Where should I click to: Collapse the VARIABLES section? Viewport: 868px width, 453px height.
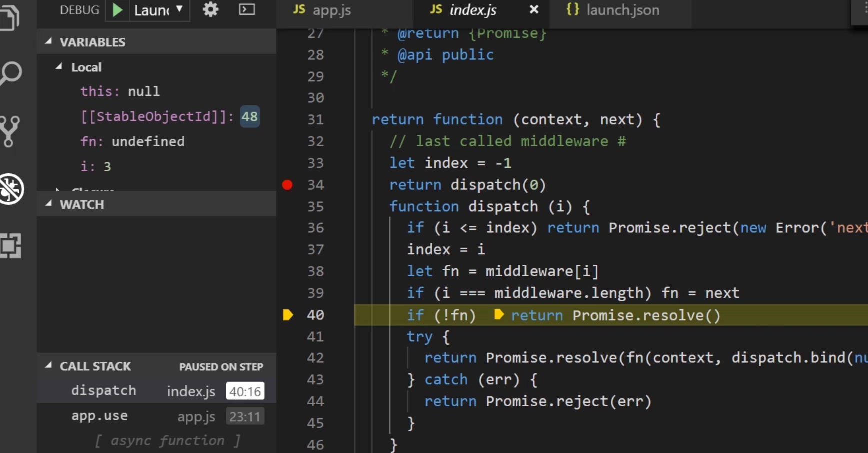tap(48, 42)
